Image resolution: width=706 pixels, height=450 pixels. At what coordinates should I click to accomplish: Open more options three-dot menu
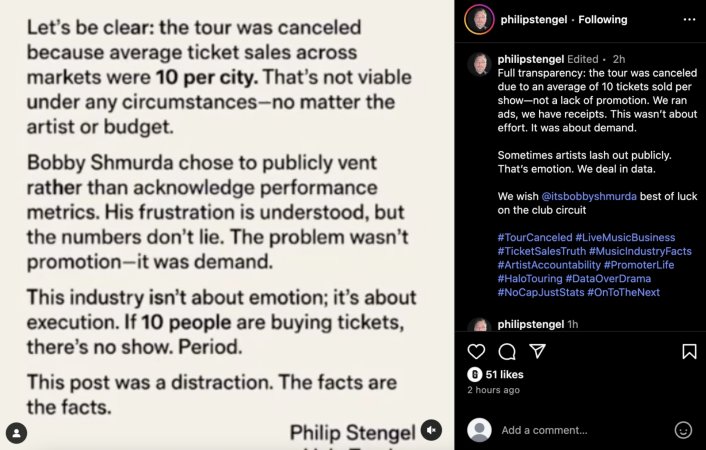tap(689, 19)
